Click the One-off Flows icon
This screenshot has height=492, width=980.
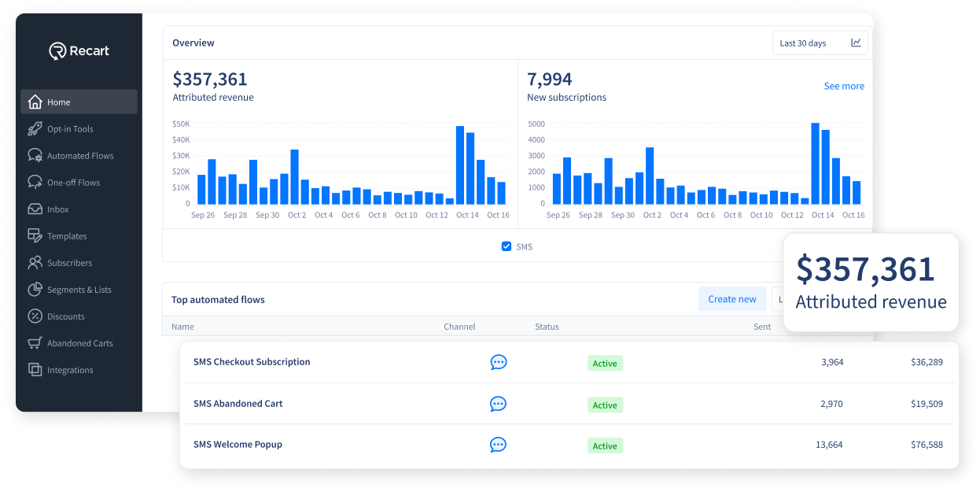pyautogui.click(x=35, y=182)
